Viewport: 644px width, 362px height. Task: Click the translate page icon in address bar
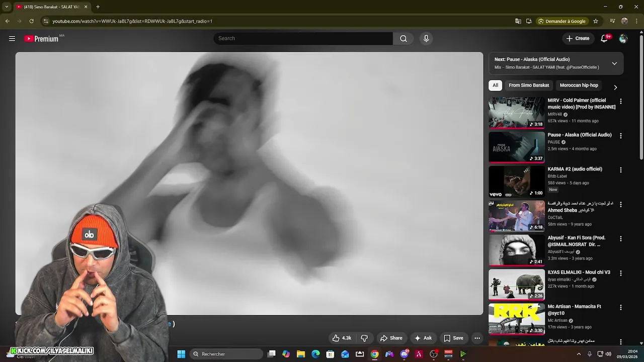[518, 21]
